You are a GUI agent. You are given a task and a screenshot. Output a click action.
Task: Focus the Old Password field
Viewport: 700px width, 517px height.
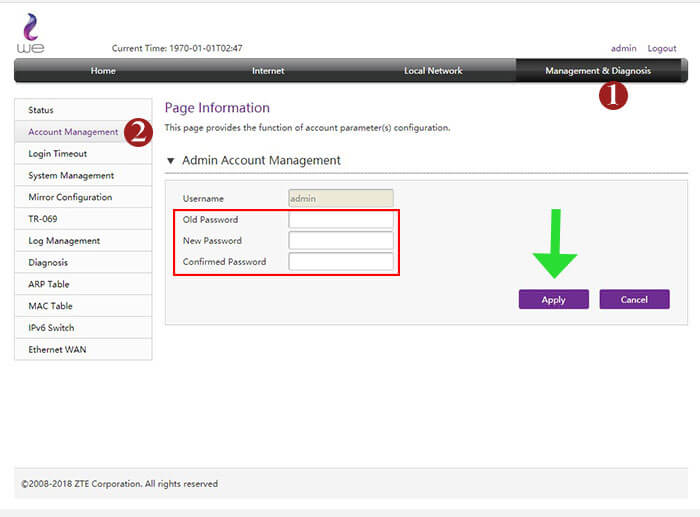pyautogui.click(x=340, y=220)
